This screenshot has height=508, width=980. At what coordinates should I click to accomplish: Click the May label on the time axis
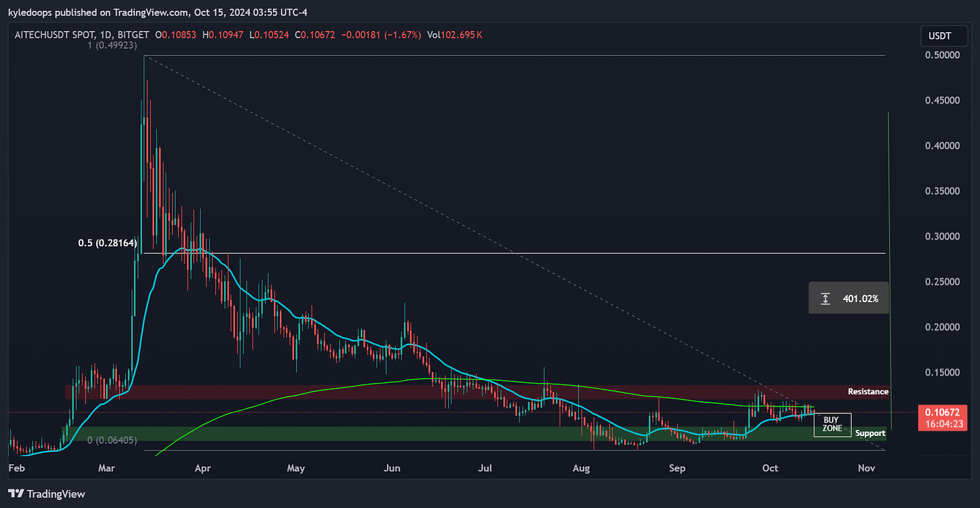pos(295,467)
